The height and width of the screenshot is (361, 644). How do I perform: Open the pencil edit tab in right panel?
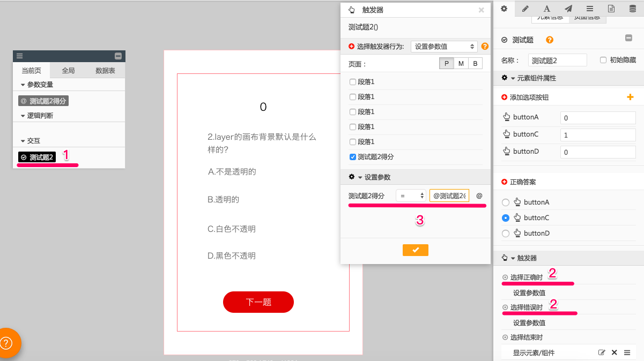click(x=525, y=9)
